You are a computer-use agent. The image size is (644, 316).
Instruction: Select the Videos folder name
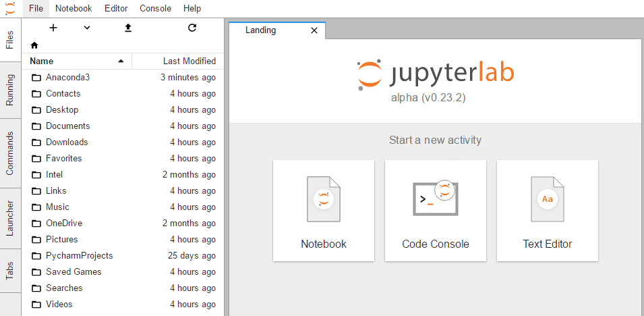pyautogui.click(x=59, y=304)
